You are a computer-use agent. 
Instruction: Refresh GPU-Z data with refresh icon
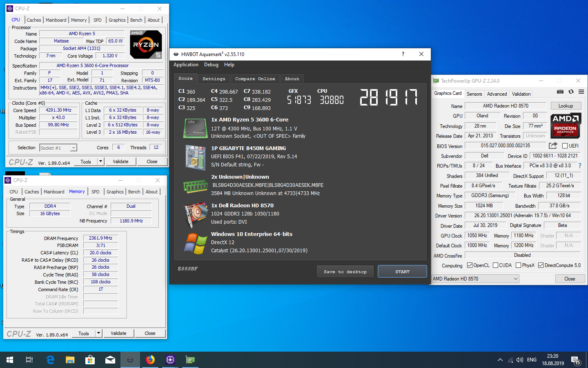[571, 92]
